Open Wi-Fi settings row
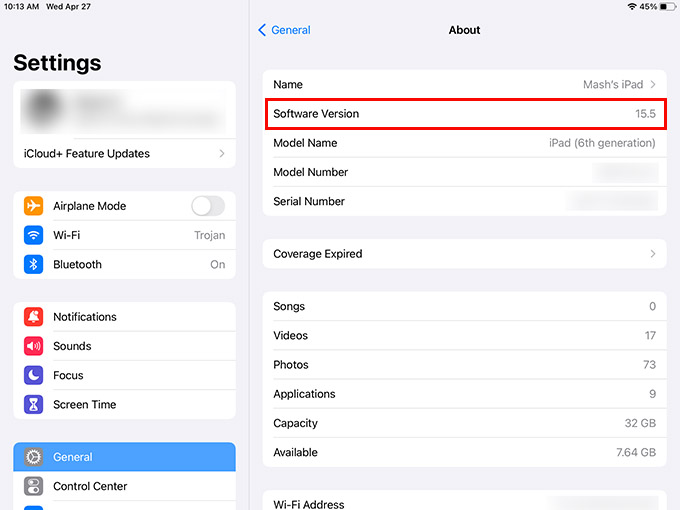 click(124, 235)
